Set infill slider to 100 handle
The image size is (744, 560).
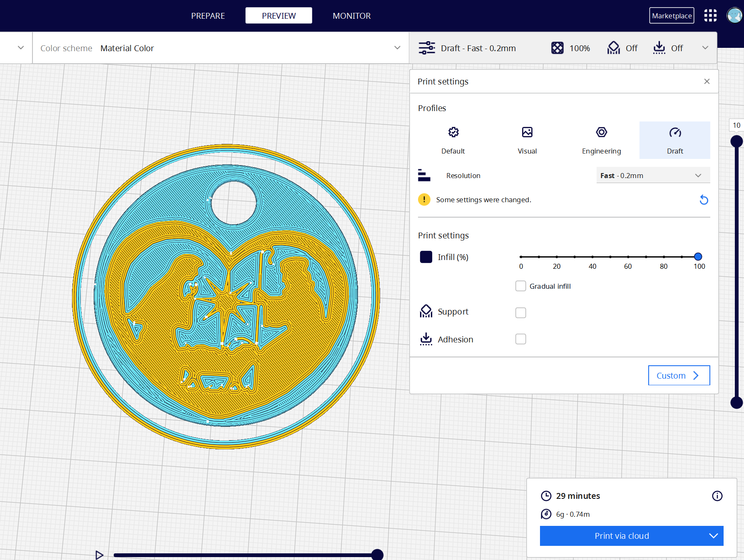[698, 257]
